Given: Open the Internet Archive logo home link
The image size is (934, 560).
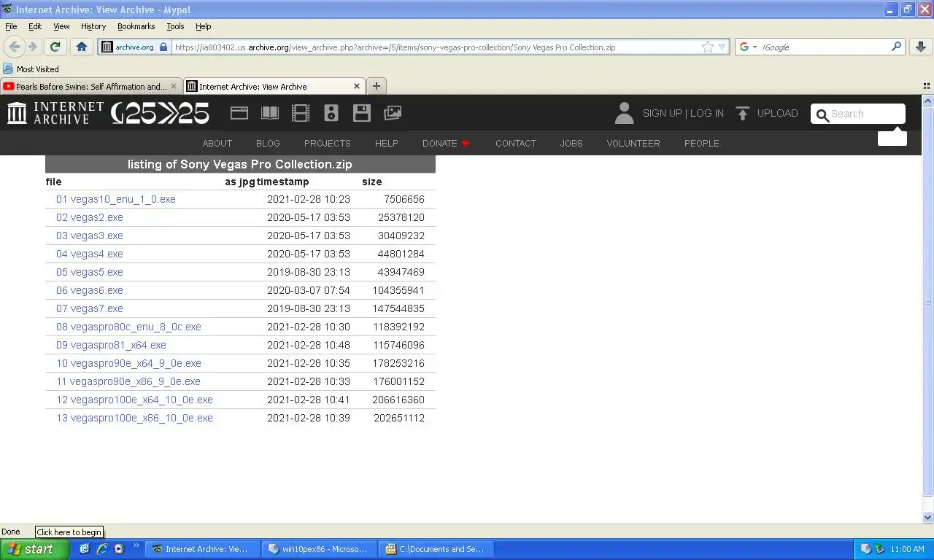Looking at the screenshot, I should coord(55,113).
